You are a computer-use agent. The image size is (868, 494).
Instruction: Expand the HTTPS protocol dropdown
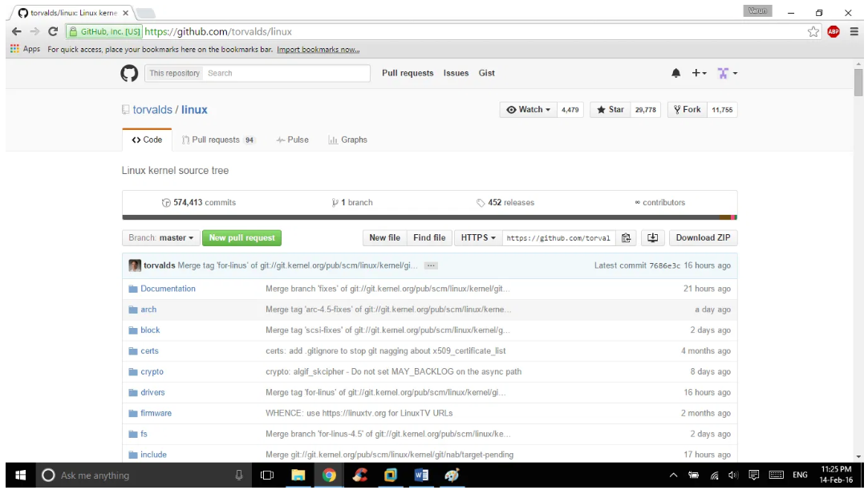(x=478, y=237)
